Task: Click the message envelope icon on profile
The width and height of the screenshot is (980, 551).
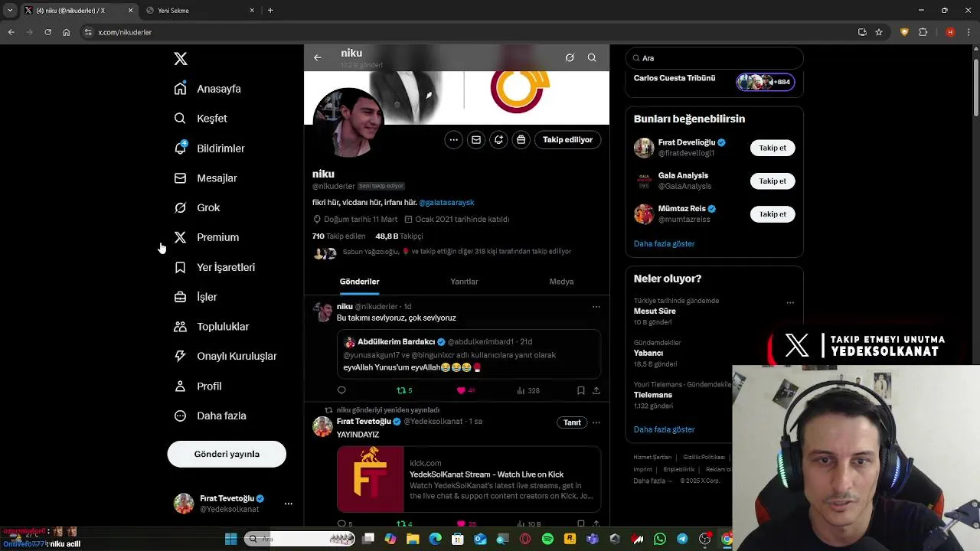Action: (x=476, y=140)
